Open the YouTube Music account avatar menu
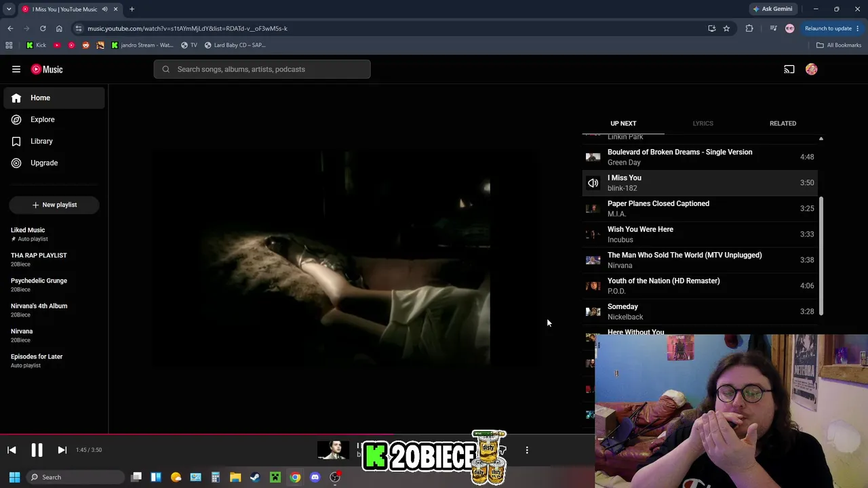 pos(812,69)
